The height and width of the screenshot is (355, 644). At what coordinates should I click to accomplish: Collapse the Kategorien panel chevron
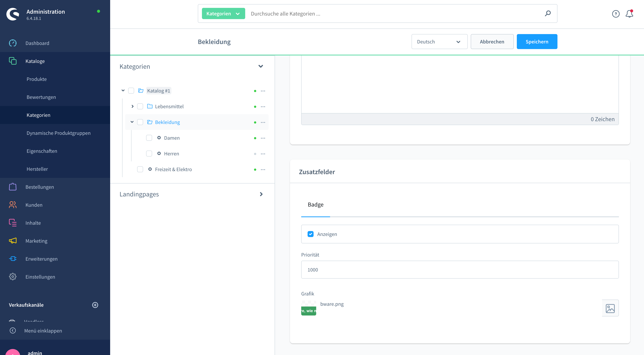[x=261, y=66]
